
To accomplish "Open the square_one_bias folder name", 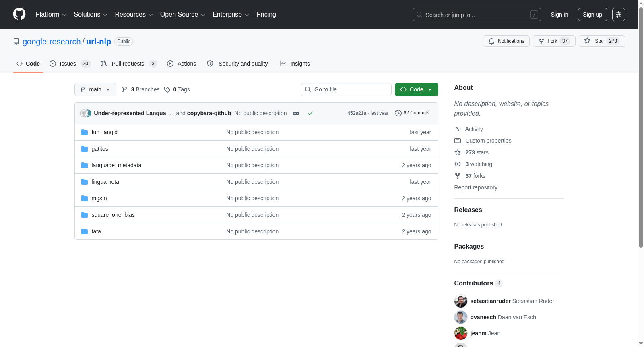I will coord(113,215).
